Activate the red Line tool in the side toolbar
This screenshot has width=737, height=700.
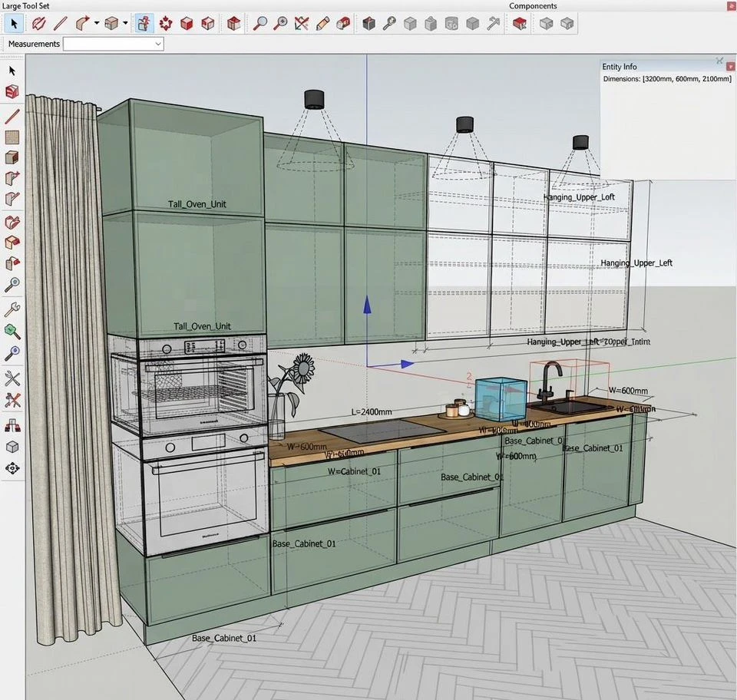[x=12, y=117]
